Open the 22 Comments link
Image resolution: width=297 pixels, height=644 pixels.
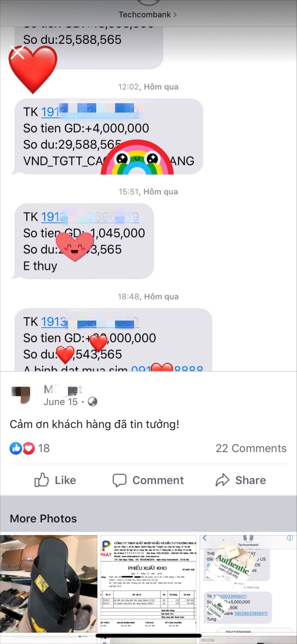coord(251,448)
